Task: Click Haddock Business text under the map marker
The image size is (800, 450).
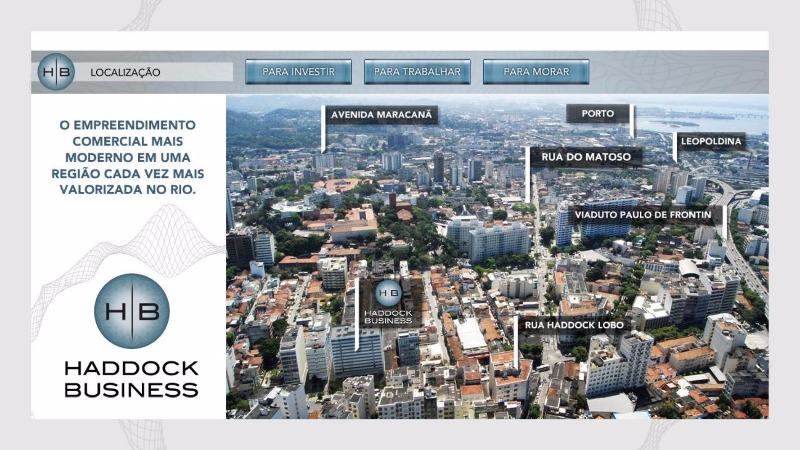Action: [388, 317]
